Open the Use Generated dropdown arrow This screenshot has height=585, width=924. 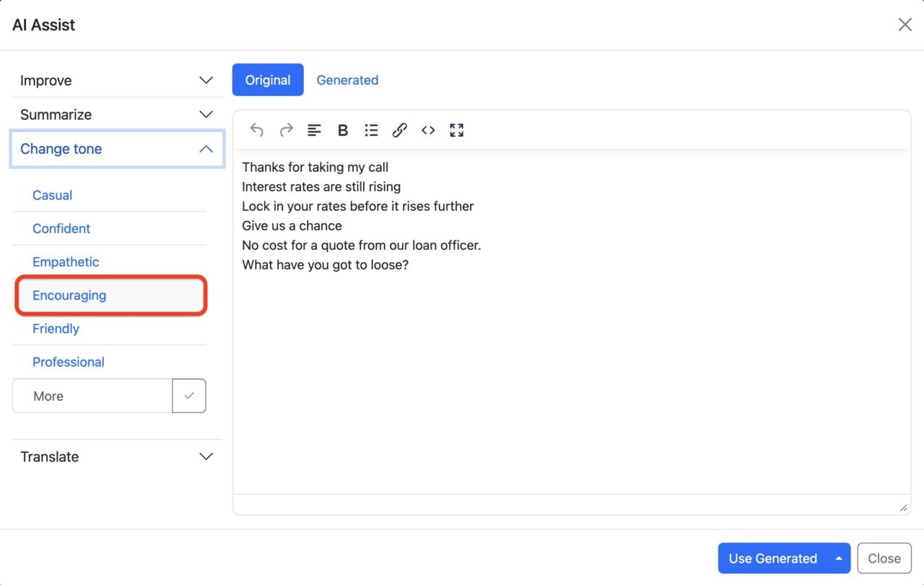pos(838,558)
